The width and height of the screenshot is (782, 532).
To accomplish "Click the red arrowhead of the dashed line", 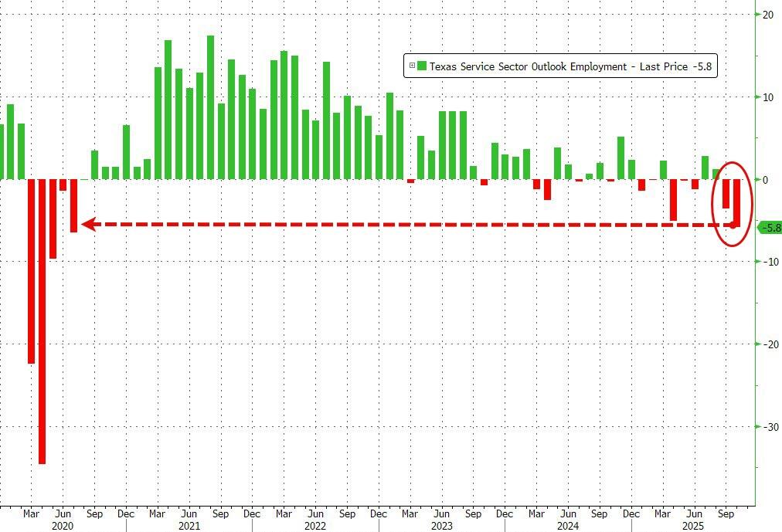I will click(x=89, y=225).
